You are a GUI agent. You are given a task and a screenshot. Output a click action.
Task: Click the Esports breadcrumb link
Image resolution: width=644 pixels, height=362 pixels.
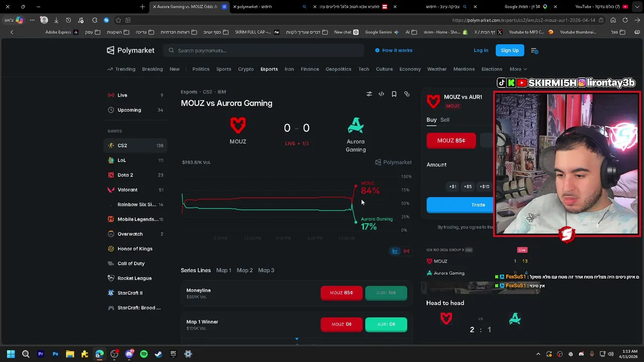189,92
